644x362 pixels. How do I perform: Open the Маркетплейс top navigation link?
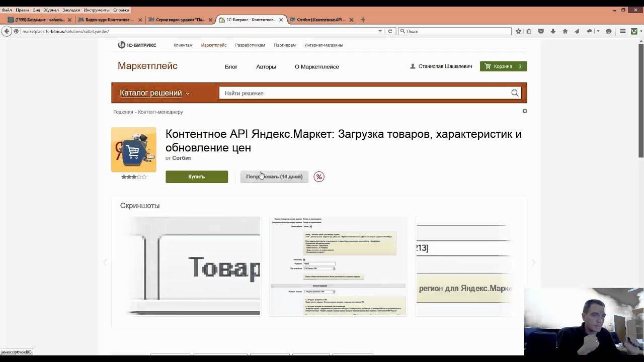click(x=214, y=45)
